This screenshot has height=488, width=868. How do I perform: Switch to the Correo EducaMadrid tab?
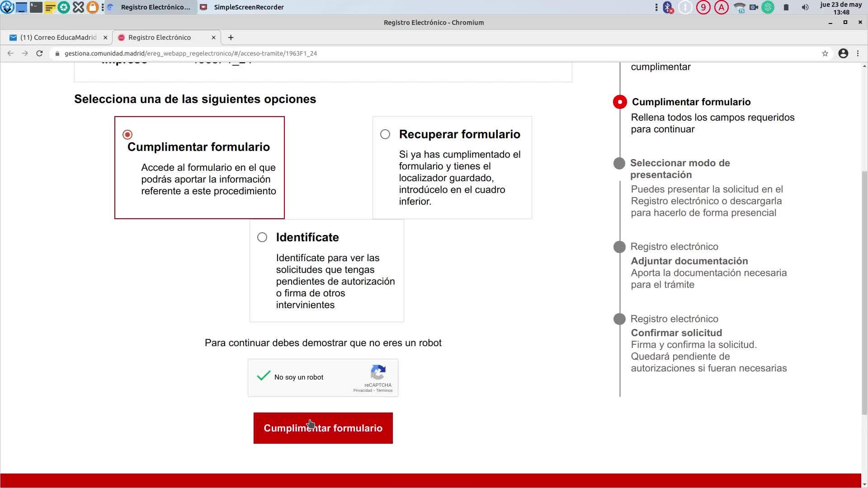58,38
